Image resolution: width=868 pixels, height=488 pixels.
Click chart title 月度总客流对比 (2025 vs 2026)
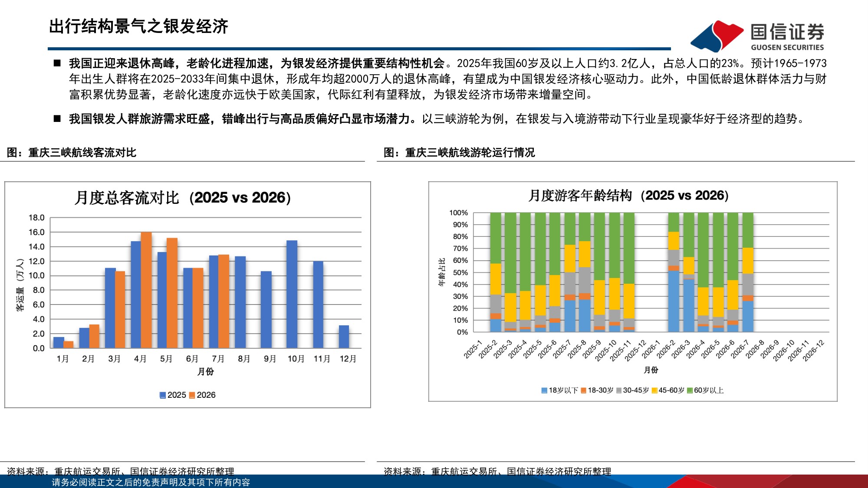click(183, 198)
